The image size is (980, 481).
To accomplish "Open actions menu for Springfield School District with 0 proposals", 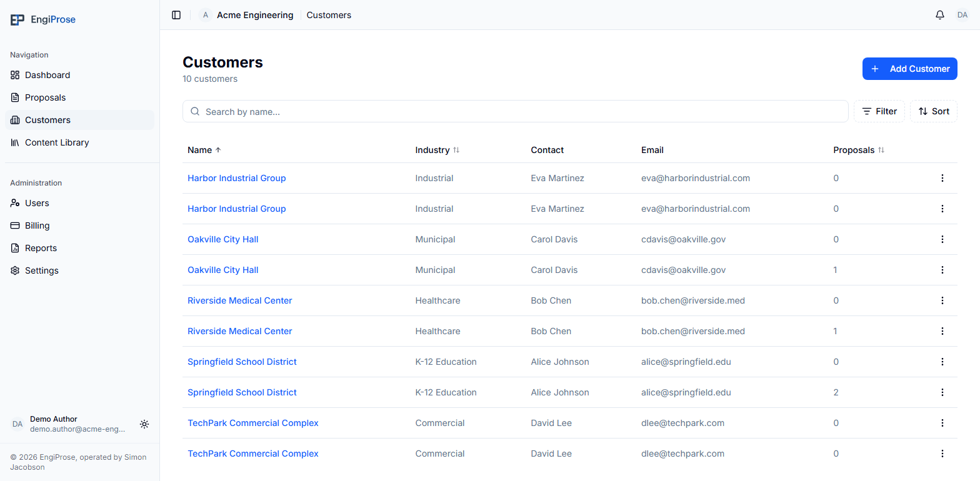I will [942, 362].
